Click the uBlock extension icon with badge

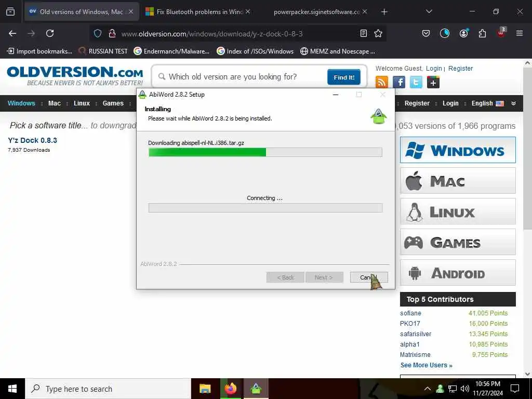point(501,33)
